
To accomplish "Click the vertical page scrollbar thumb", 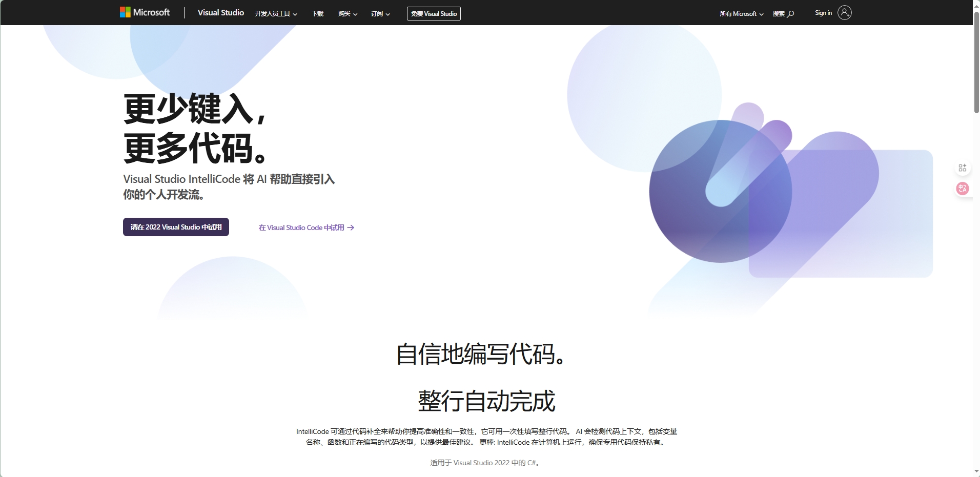I will tap(976, 61).
